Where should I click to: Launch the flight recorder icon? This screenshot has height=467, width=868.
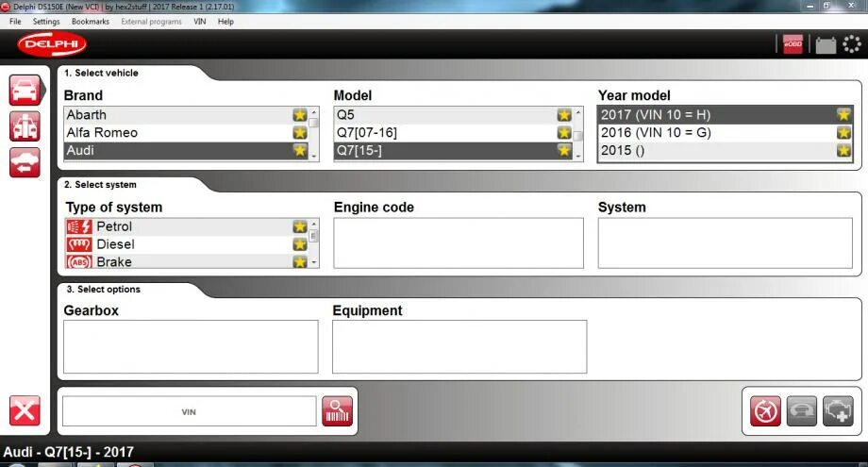765,411
